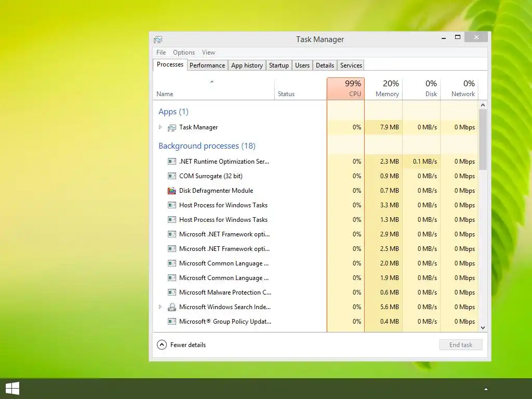Viewport: 532px width, 399px height.
Task: Open the File menu
Action: [161, 52]
